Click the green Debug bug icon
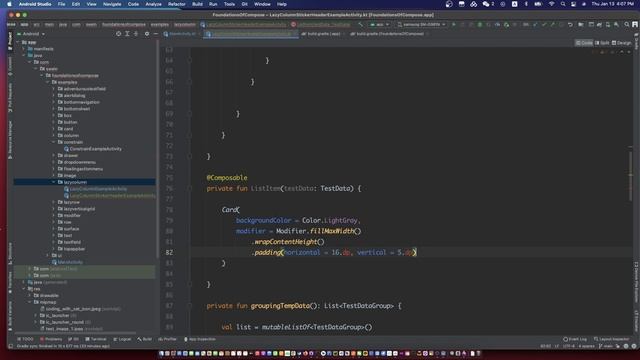Viewport: 640px width, 360px height. pyautogui.click(x=480, y=24)
